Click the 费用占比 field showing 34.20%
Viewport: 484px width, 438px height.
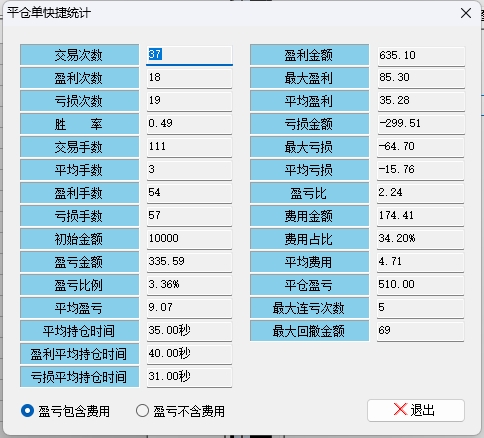421,239
